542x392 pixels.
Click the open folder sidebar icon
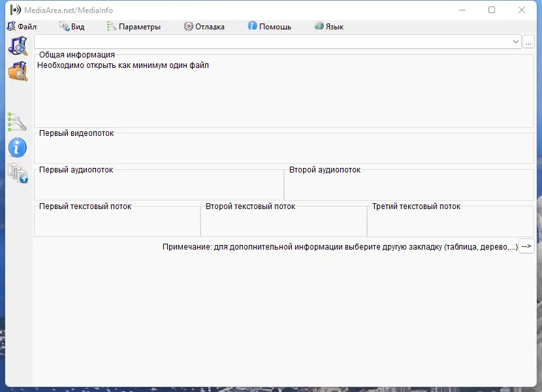18,71
